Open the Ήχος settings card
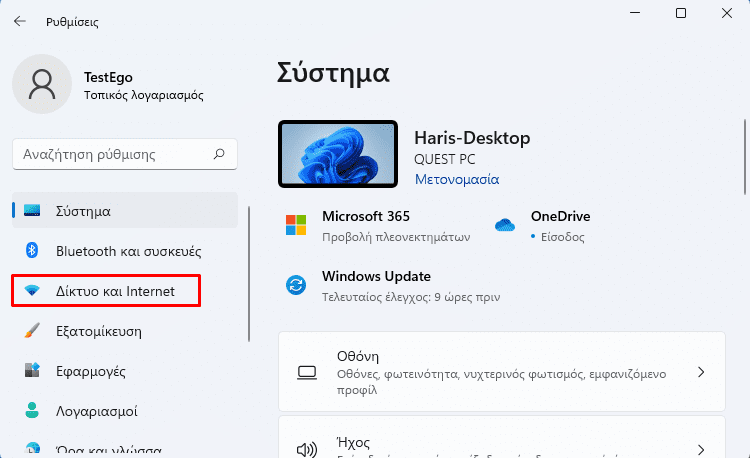Image resolution: width=750 pixels, height=458 pixels. point(502,437)
